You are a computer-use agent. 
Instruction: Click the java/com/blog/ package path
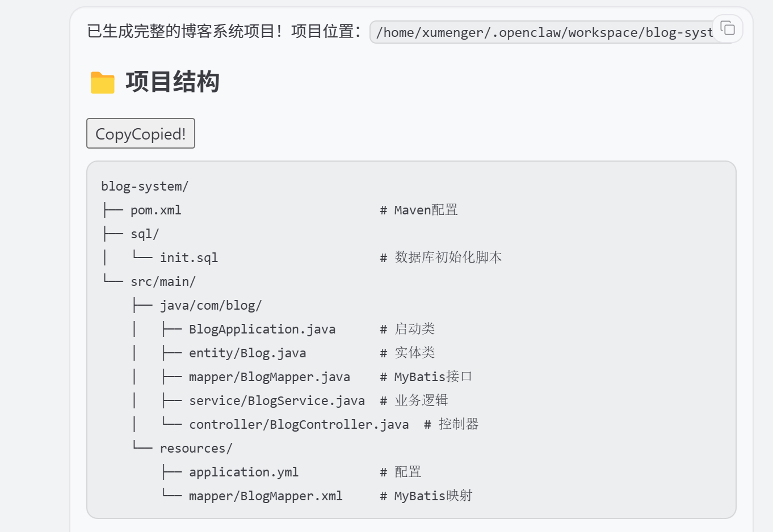pyautogui.click(x=211, y=305)
